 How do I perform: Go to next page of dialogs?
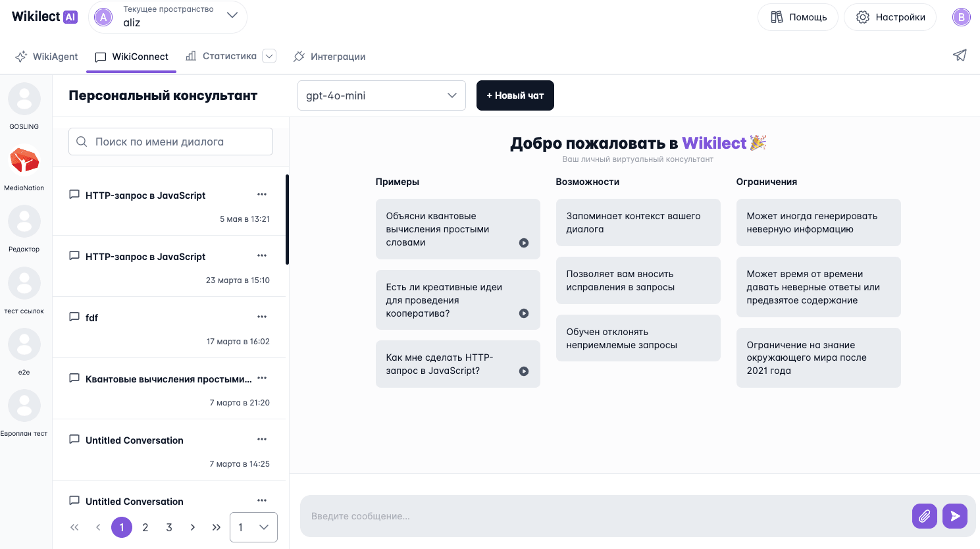(193, 527)
